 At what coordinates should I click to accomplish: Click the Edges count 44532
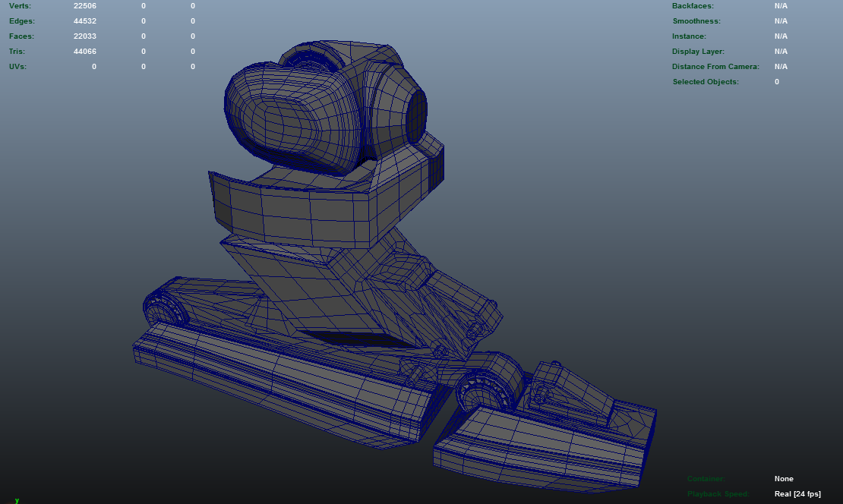pyautogui.click(x=85, y=21)
